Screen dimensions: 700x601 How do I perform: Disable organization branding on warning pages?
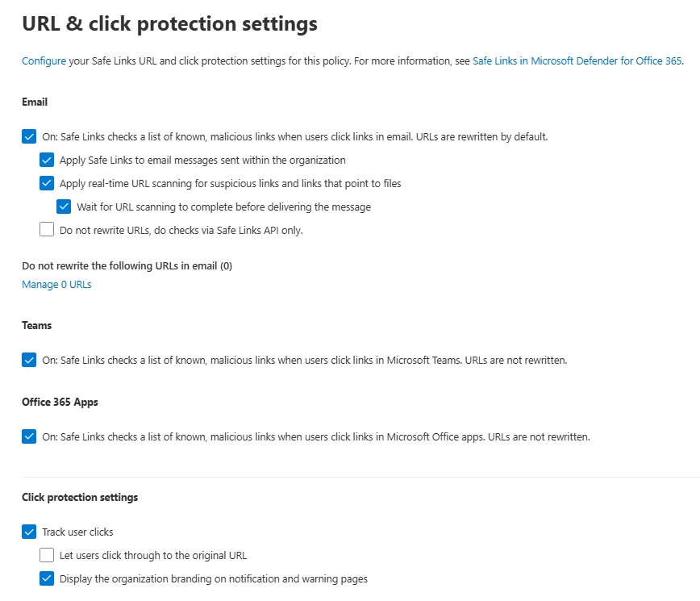click(x=47, y=578)
